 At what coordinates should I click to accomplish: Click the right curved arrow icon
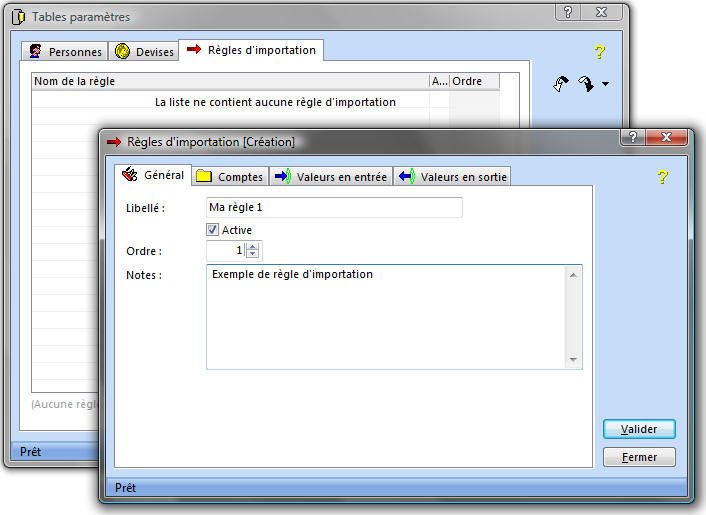pos(587,84)
